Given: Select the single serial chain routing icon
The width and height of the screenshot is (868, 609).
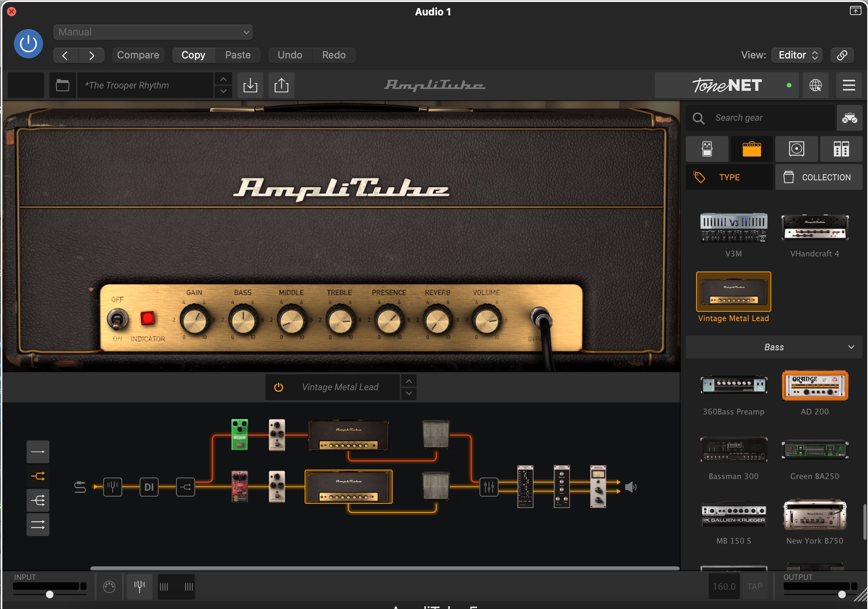Looking at the screenshot, I should [38, 452].
